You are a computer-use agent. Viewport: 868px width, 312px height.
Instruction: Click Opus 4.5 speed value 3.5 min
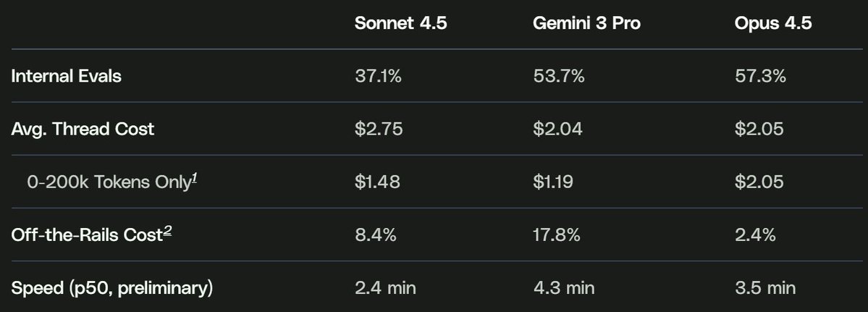click(x=764, y=287)
